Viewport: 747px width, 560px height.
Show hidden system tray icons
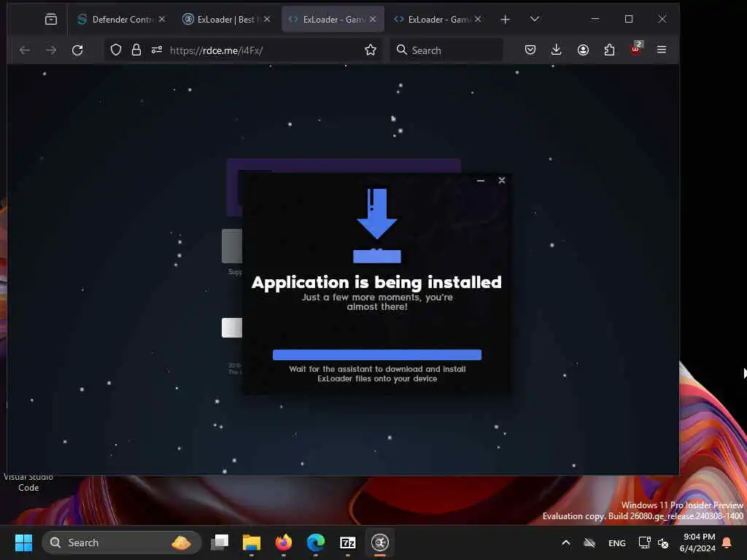(x=566, y=542)
